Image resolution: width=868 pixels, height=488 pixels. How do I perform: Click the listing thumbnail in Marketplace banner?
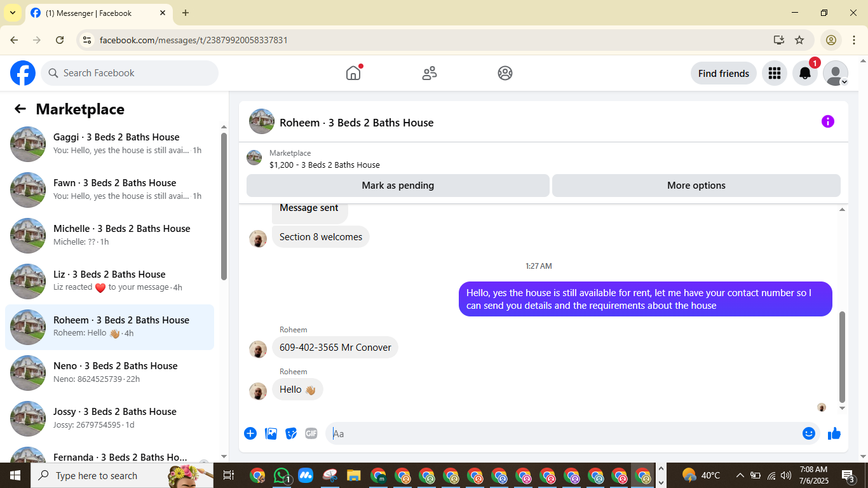click(x=254, y=158)
